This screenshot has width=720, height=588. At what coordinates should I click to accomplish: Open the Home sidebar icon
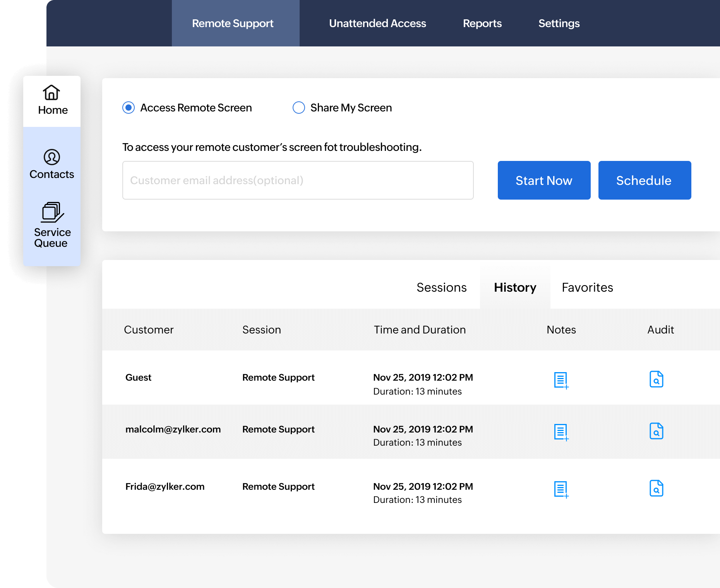point(52,100)
